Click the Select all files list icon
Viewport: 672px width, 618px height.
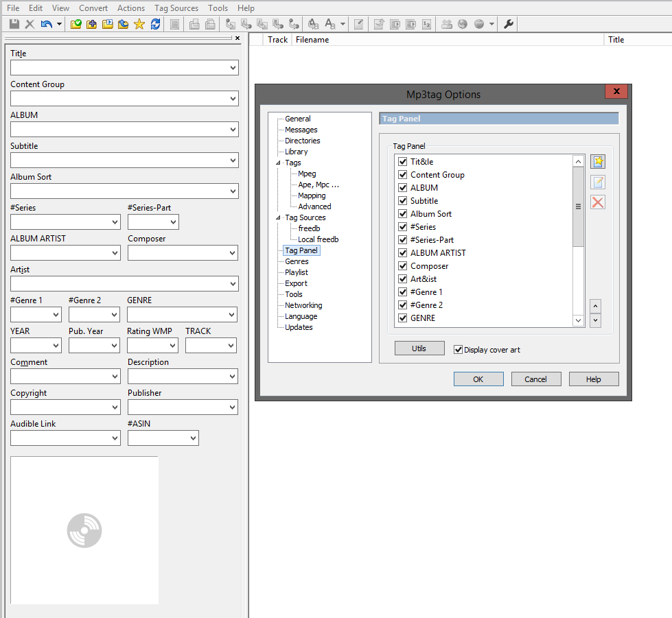click(x=174, y=24)
